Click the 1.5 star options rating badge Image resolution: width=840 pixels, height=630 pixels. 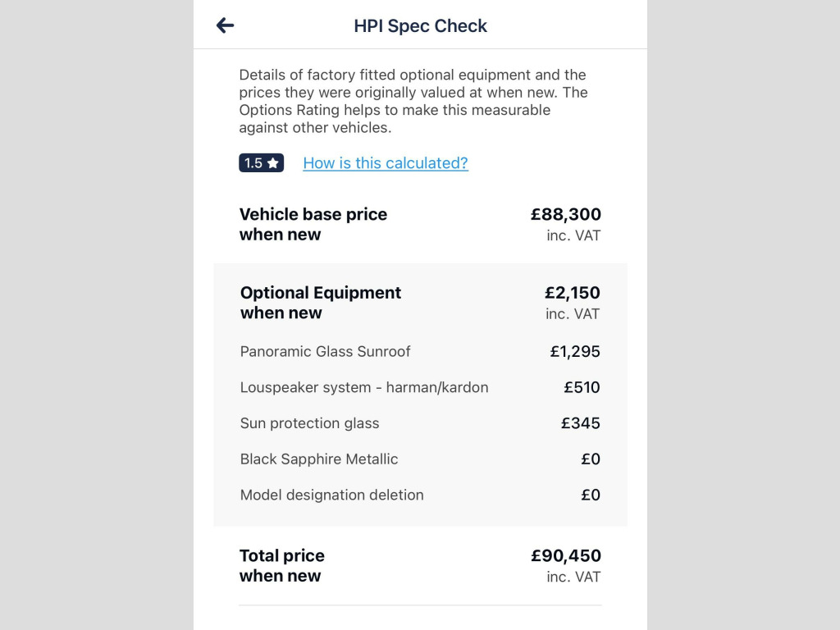coord(262,163)
